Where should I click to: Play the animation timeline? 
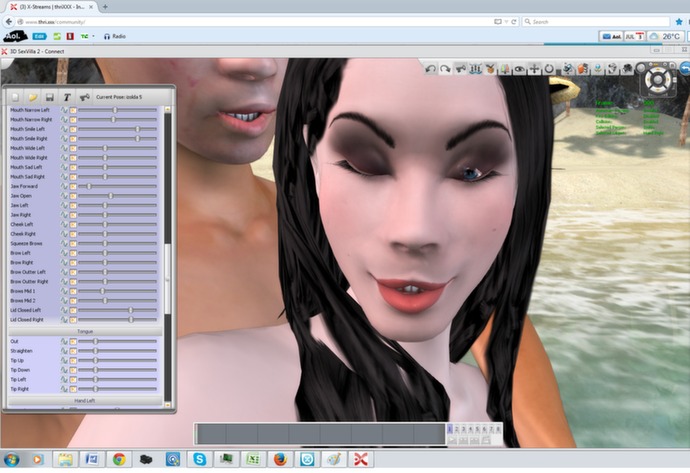[452, 440]
